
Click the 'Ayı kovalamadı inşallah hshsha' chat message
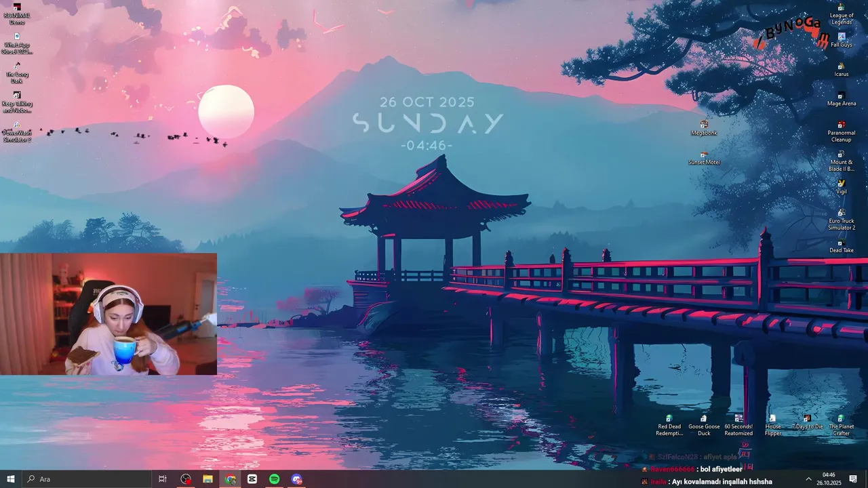coord(707,482)
